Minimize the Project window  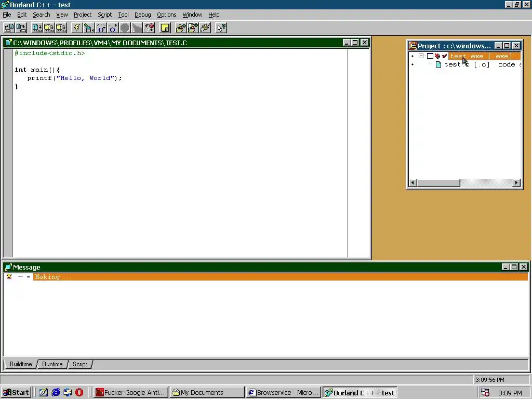point(498,46)
